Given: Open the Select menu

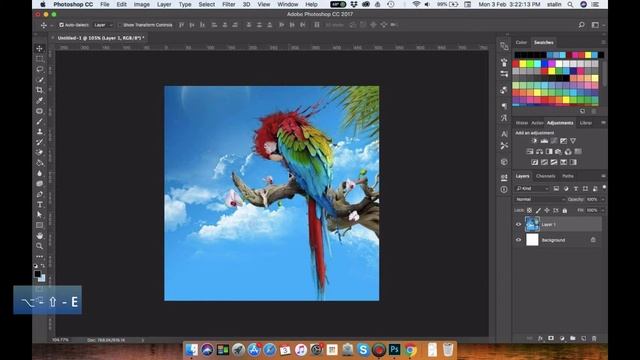Looking at the screenshot, I should point(207,4).
